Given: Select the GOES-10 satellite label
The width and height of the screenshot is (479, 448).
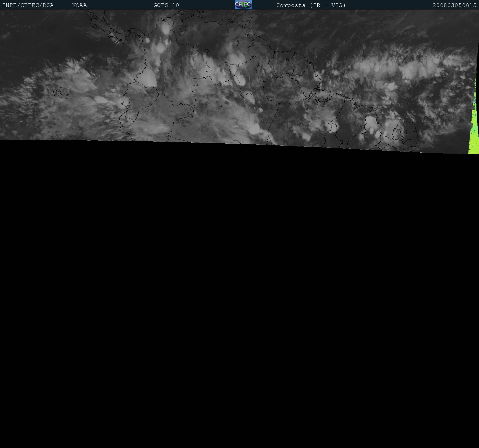Looking at the screenshot, I should (x=166, y=5).
